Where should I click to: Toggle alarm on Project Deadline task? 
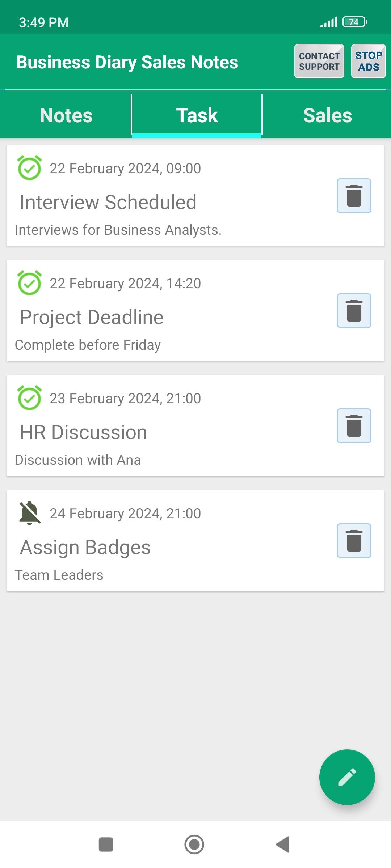(x=30, y=283)
